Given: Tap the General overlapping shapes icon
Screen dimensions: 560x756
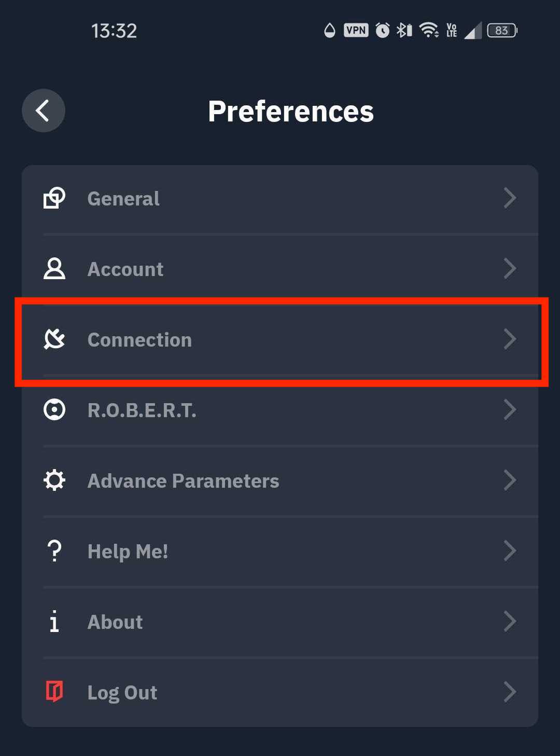Looking at the screenshot, I should click(x=54, y=198).
